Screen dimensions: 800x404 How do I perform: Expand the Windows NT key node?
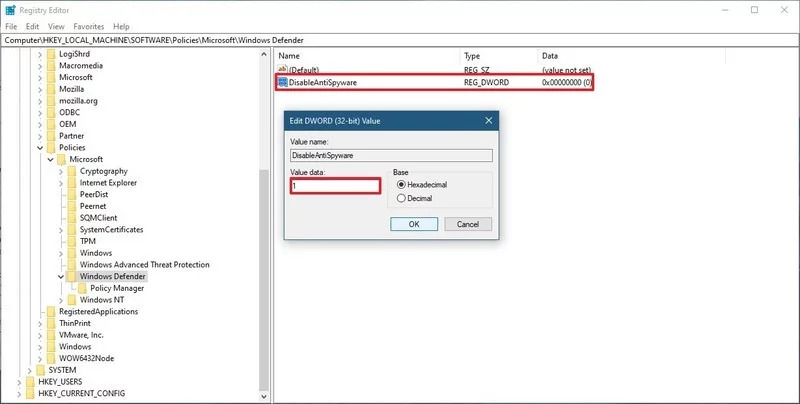tap(61, 300)
